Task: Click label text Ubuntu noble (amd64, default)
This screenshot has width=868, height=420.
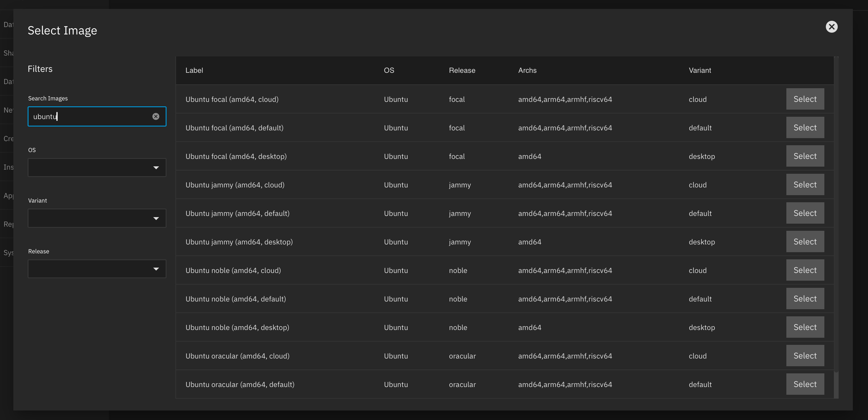Action: 235,299
